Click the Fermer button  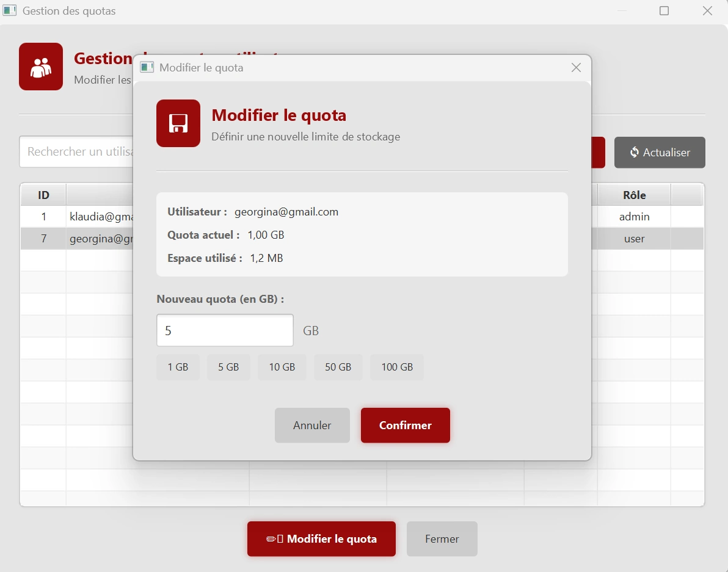coord(442,538)
